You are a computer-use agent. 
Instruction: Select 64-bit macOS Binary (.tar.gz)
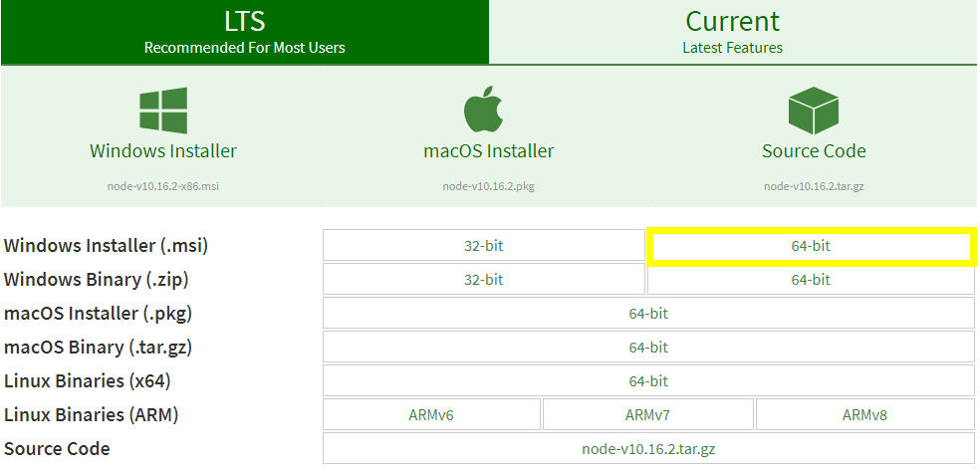tap(648, 347)
